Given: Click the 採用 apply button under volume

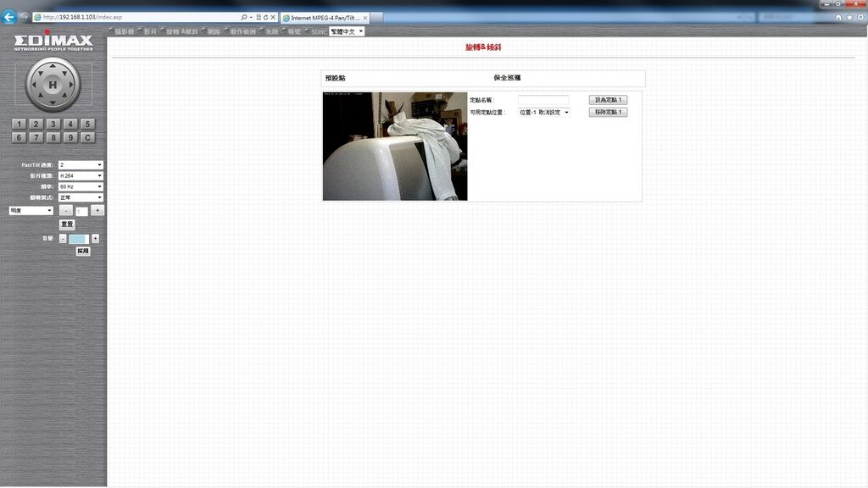Looking at the screenshot, I should point(83,251).
